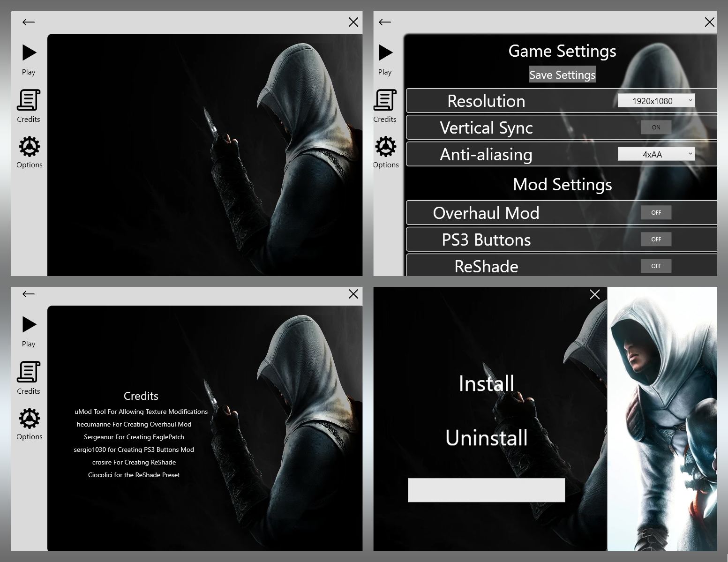Click the Credits scroll icon in the Credits window
Screen dimensions: 728x562
[x=29, y=372]
